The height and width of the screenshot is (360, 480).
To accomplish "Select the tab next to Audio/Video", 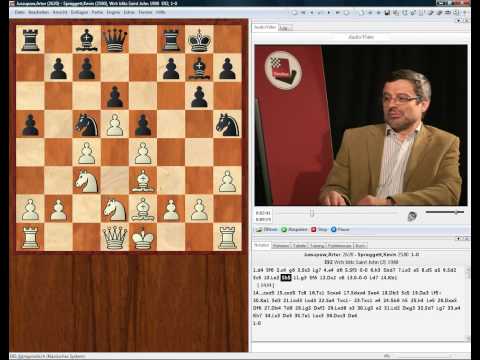I will coord(285,28).
